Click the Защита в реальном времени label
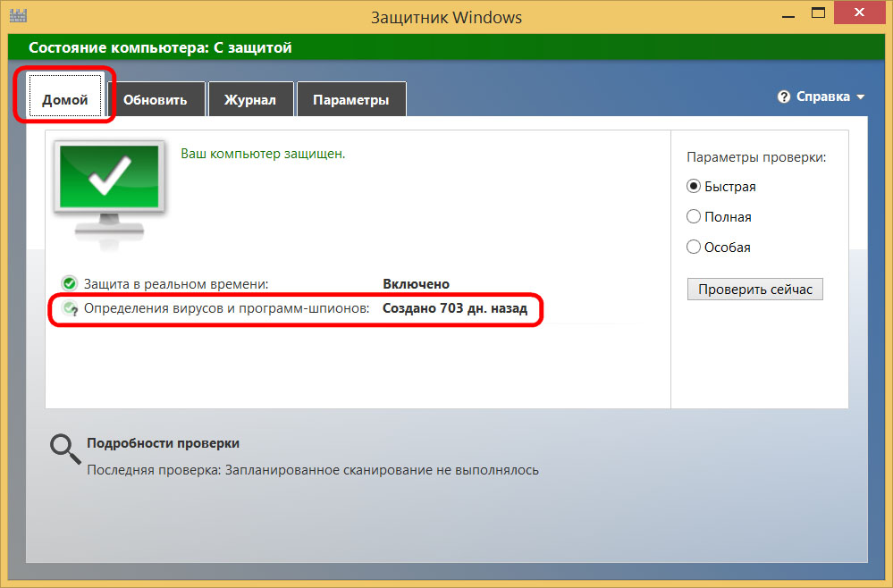The width and height of the screenshot is (893, 588). coord(176,283)
